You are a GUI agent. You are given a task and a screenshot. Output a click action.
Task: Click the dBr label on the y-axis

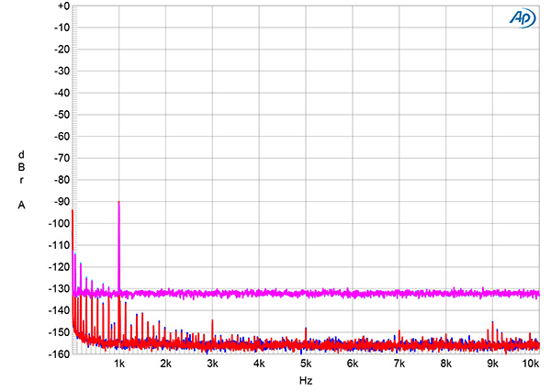[x=20, y=168]
